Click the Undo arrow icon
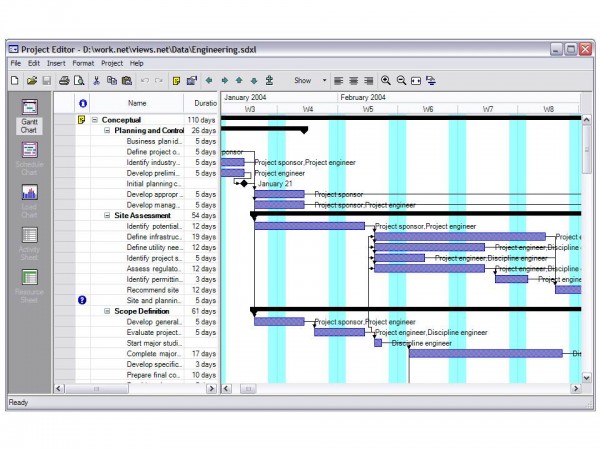This screenshot has height=450, width=600. (x=145, y=80)
